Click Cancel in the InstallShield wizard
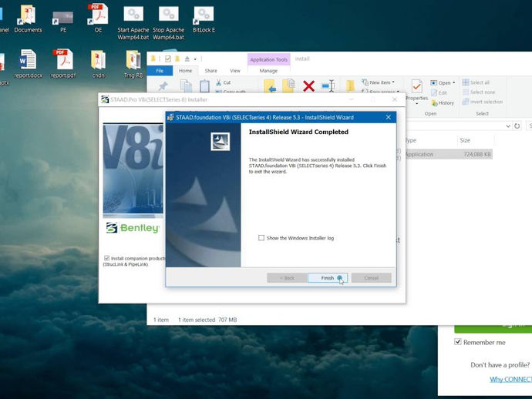The height and width of the screenshot is (399, 532). [x=371, y=278]
